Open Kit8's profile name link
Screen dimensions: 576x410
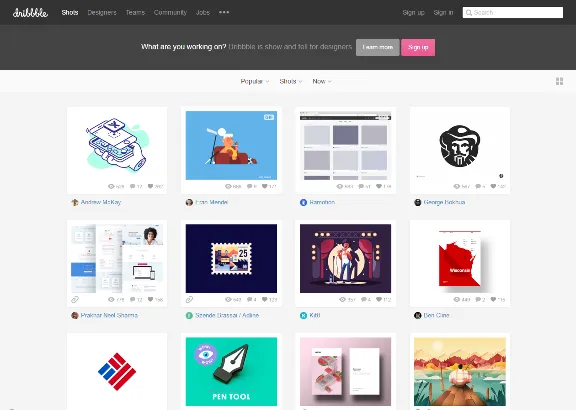[315, 316]
